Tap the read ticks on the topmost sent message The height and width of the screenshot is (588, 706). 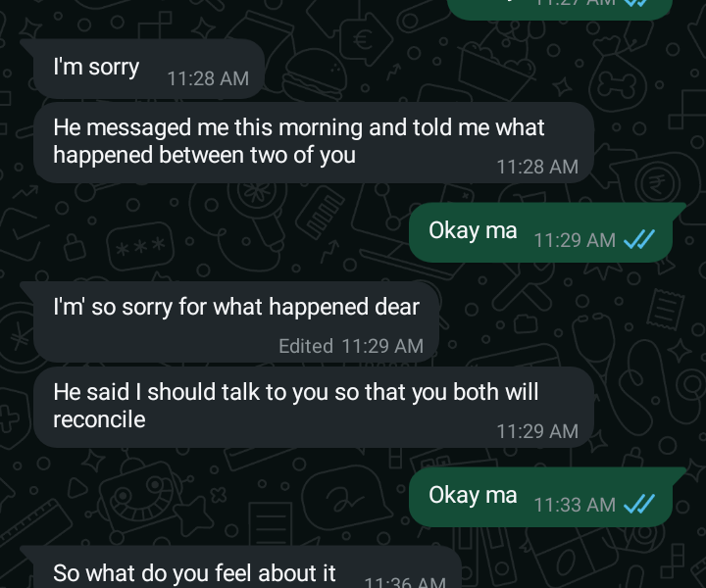click(636, 3)
